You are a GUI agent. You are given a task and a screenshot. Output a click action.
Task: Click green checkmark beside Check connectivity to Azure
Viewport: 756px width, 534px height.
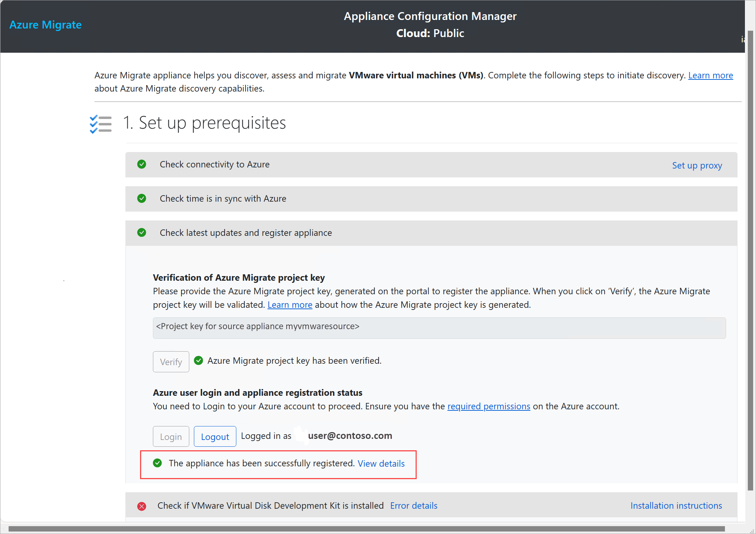click(142, 164)
